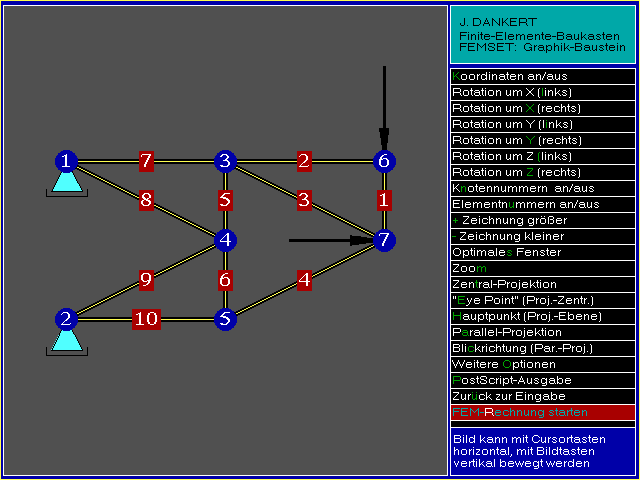This screenshot has height=480, width=640.
Task: Start FEM-Rechnung starten
Action: (542, 412)
